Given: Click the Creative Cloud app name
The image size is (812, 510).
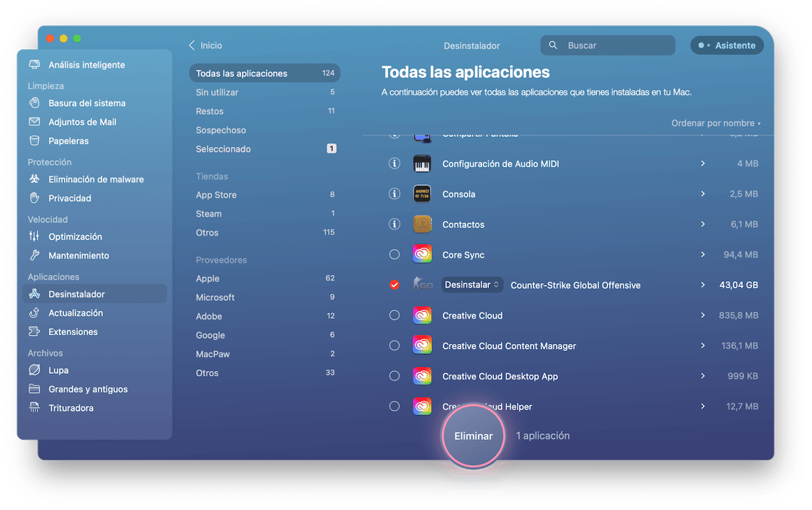Looking at the screenshot, I should [472, 315].
